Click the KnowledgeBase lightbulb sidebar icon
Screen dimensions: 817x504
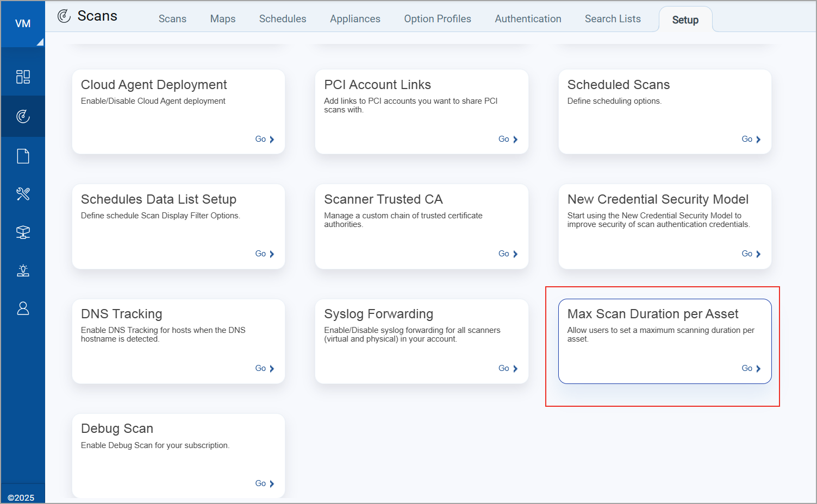(x=23, y=270)
